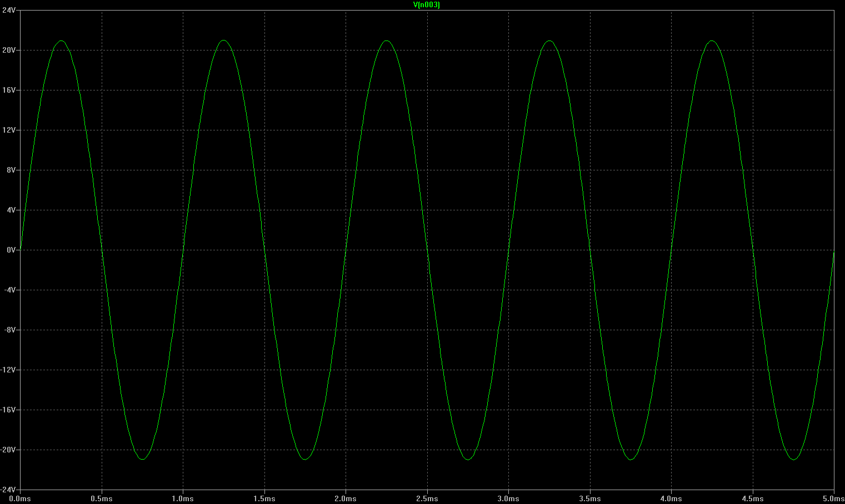Click the -12V axis label
845x504 pixels.
click(8, 370)
